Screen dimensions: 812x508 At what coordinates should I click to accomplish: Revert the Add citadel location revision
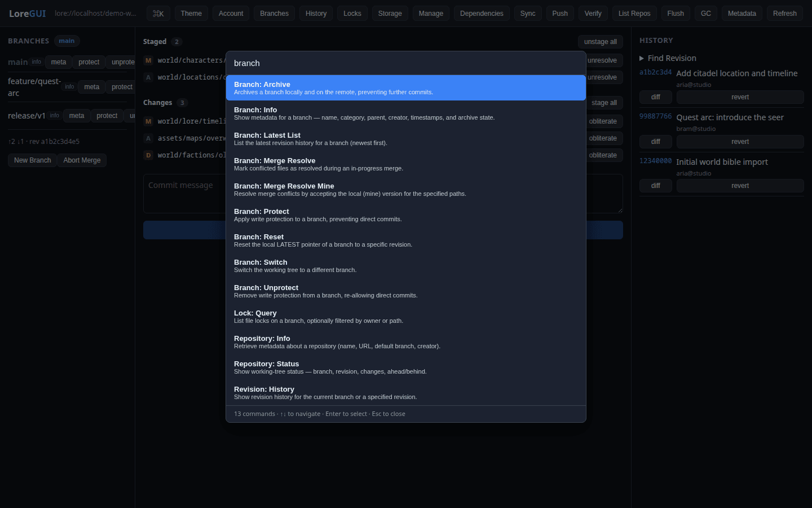[x=740, y=97]
